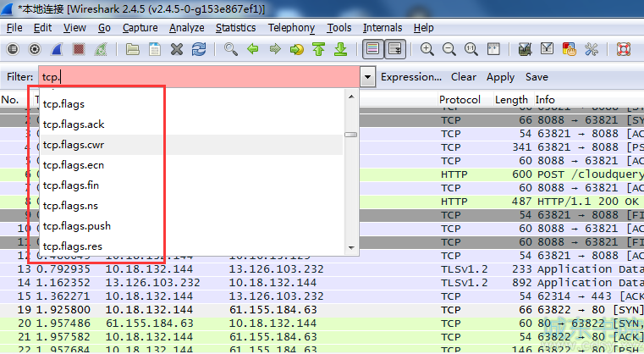Select the HTTP POST /cloudquery packet
This screenshot has width=644, height=354.
pyautogui.click(x=322, y=174)
